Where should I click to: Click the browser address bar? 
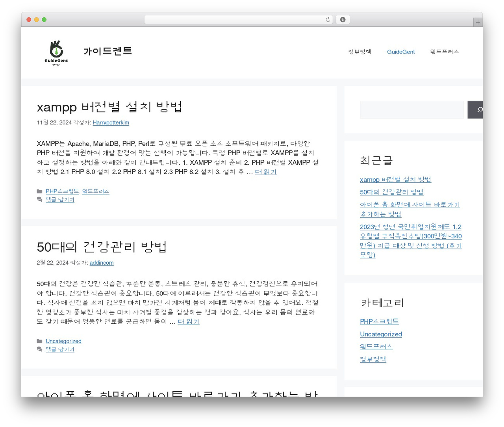click(x=239, y=20)
